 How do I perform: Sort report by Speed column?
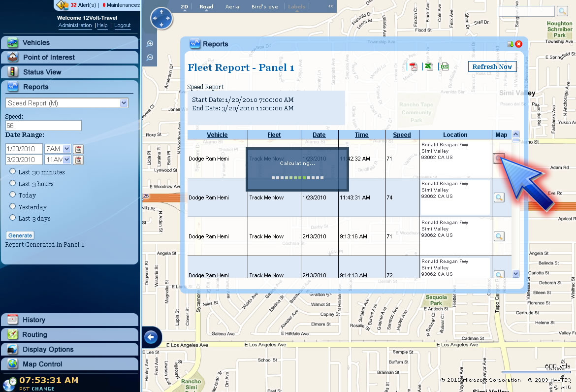pyautogui.click(x=402, y=135)
